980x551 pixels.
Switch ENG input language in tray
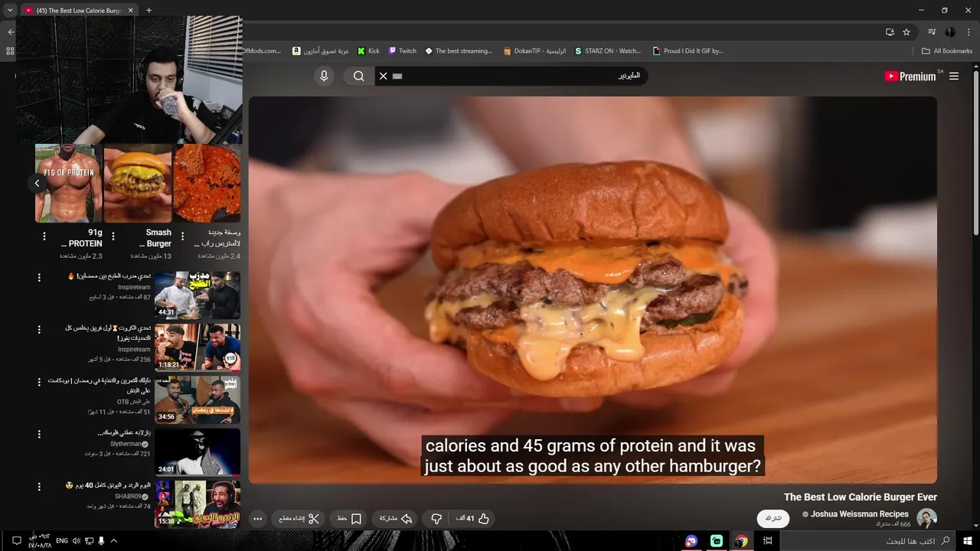coord(62,541)
